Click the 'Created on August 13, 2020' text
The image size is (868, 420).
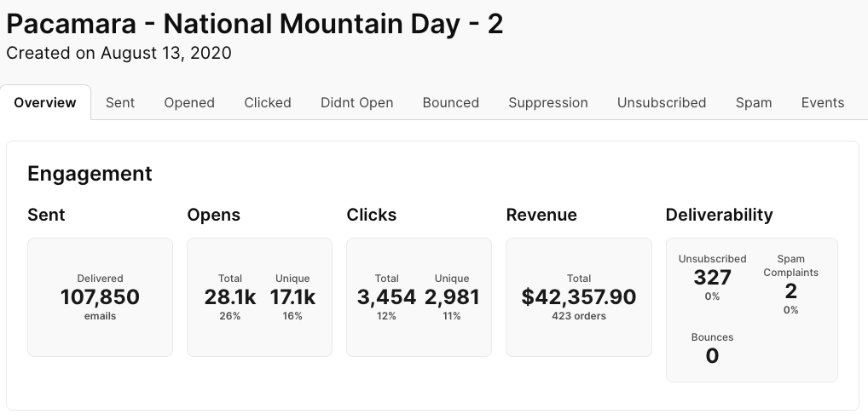tap(119, 53)
